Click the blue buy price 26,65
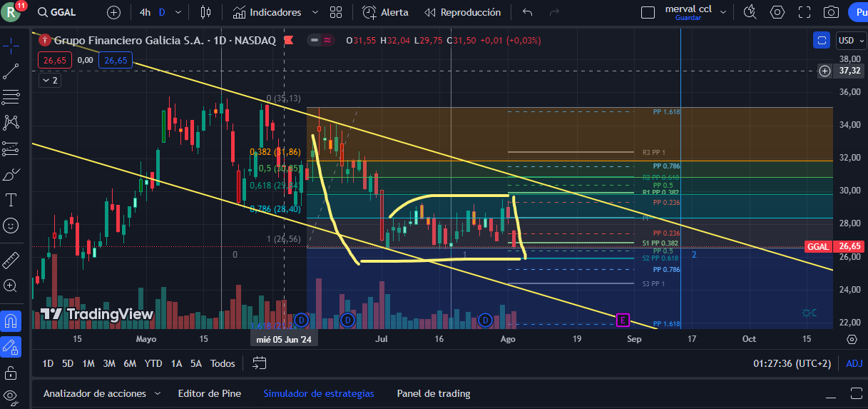 point(116,60)
